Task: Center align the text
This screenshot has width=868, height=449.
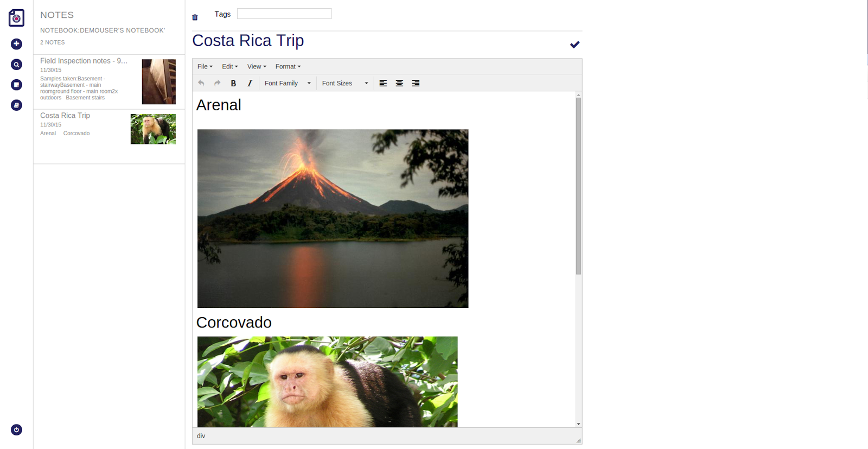Action: click(x=399, y=83)
